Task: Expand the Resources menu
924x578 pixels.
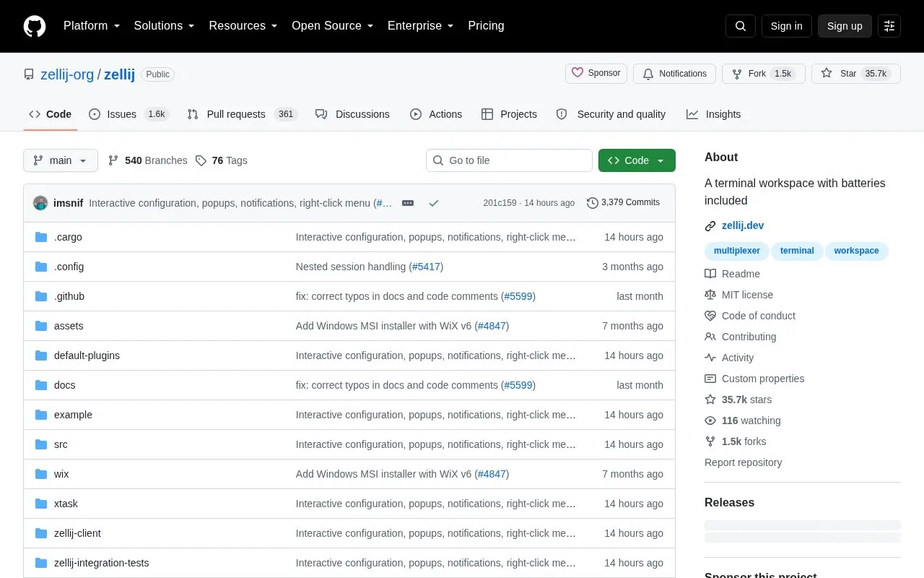Action: click(243, 26)
